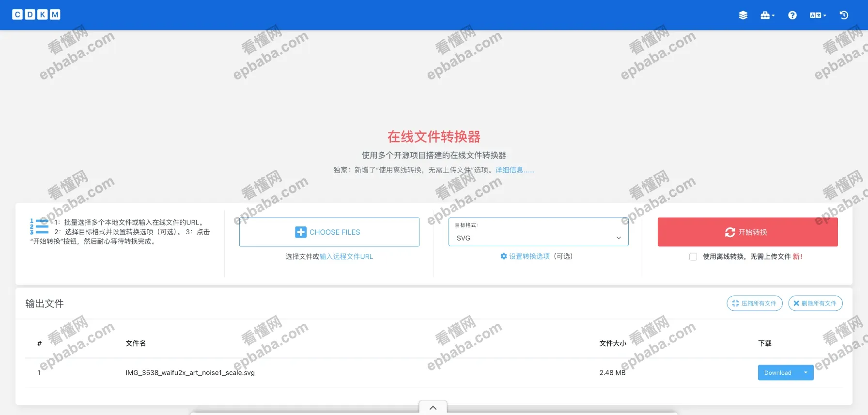This screenshot has width=868, height=415.
Task: Open the 输入远程文件URL link
Action: [346, 256]
